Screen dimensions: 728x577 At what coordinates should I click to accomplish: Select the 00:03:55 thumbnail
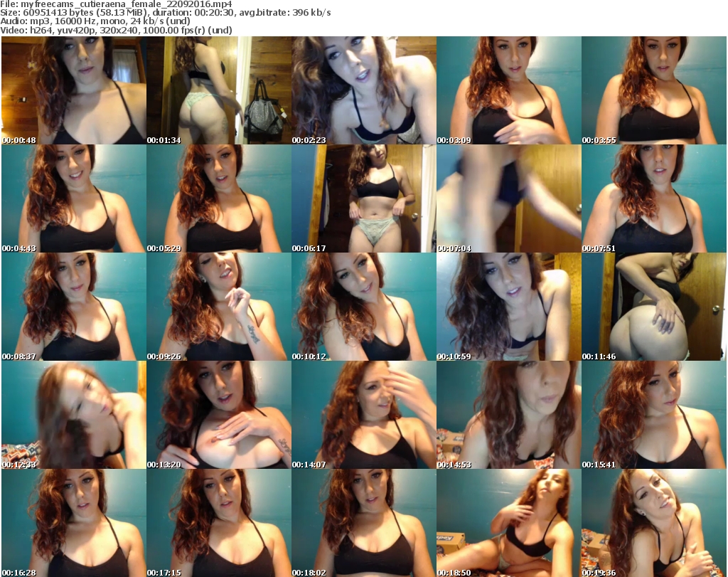(653, 90)
